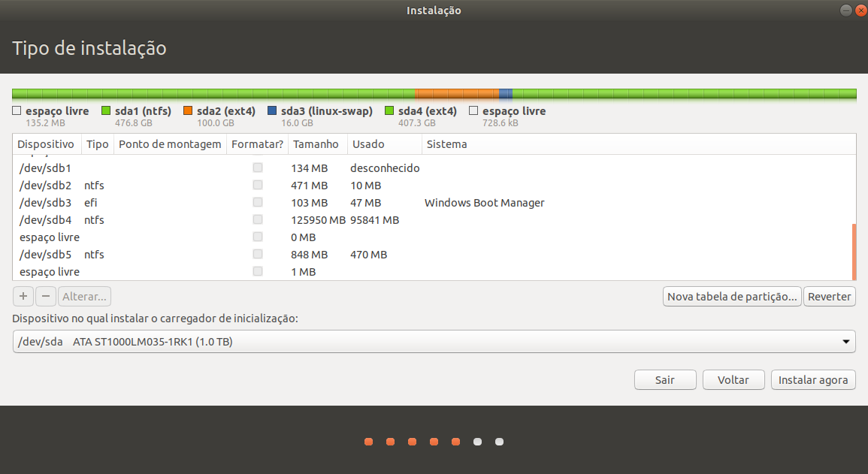
Task: Toggle format checkbox for /dev/sdb4
Action: point(258,220)
